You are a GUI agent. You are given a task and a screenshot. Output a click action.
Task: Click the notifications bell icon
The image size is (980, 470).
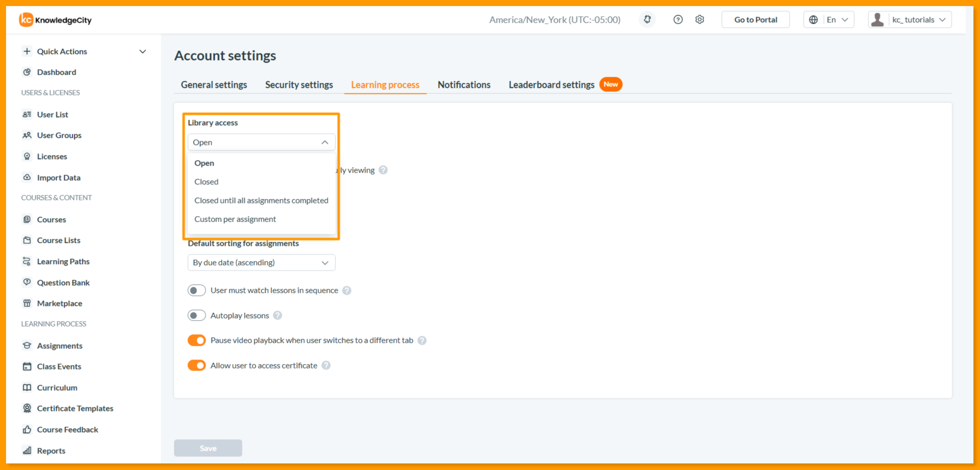(647, 20)
